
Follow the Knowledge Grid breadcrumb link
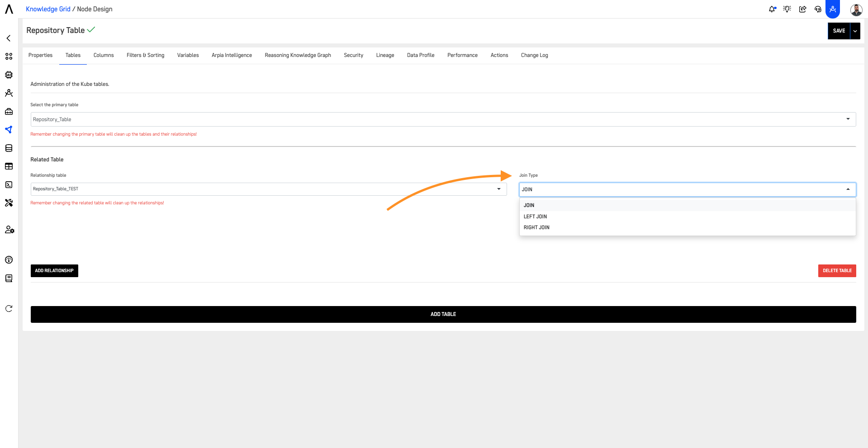coord(48,9)
